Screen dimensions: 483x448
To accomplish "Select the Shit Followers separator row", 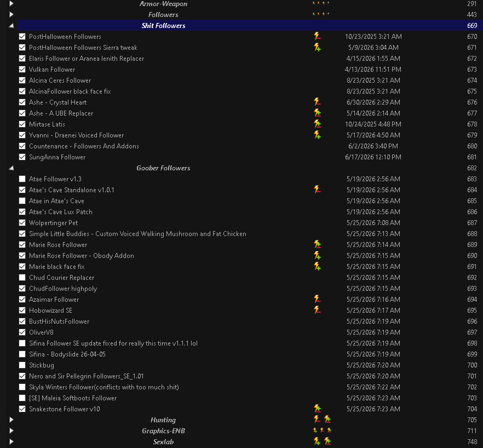I will [250, 26].
